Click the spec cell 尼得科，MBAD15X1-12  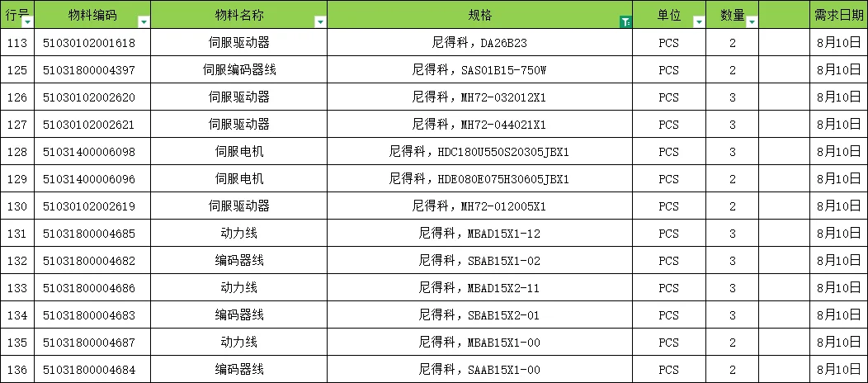pos(479,233)
